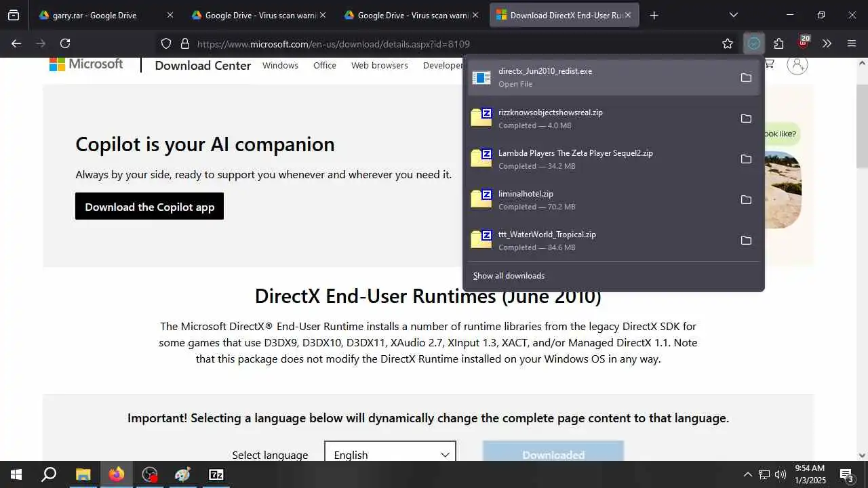Open ttt_WaterWorld_Tropical.zip download entry
This screenshot has height=488, width=868.
[600, 241]
